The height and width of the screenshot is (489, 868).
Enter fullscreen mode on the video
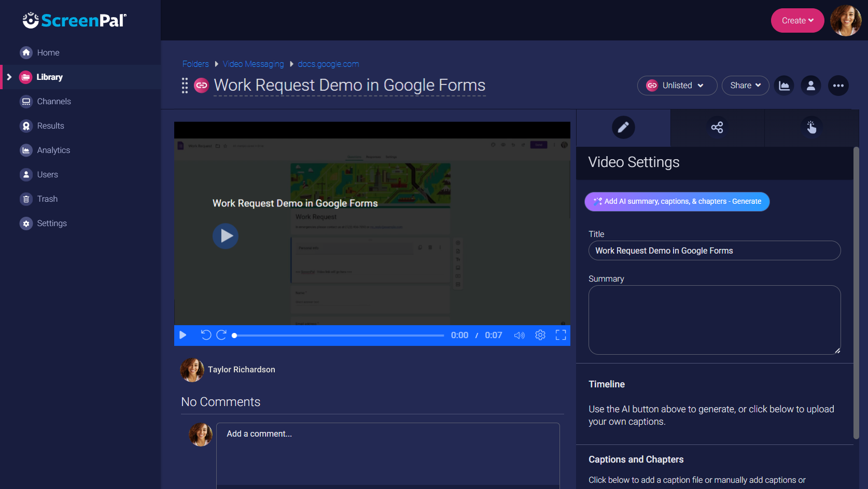click(561, 335)
